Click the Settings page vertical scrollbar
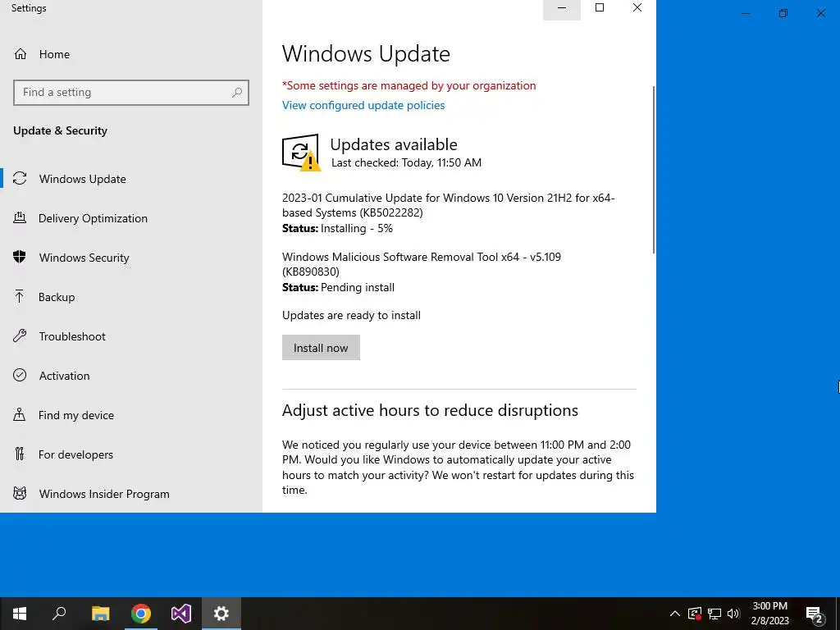 click(653, 169)
